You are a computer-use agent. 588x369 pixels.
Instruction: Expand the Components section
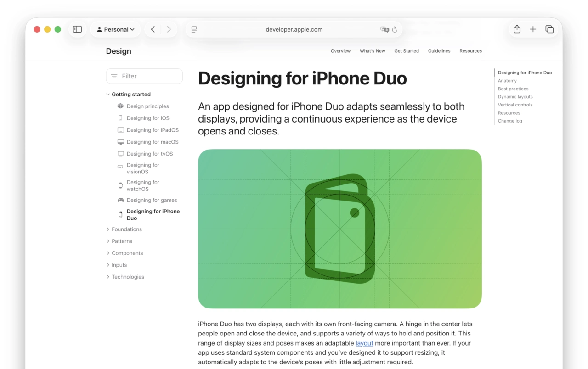point(108,253)
